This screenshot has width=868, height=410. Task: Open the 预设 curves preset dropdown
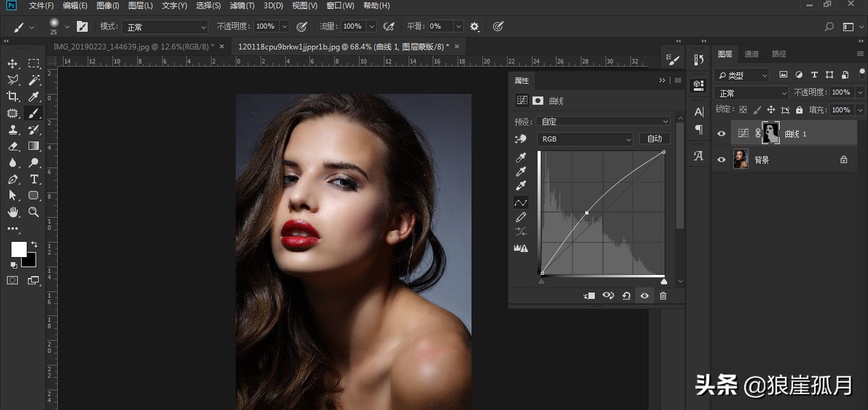click(604, 121)
